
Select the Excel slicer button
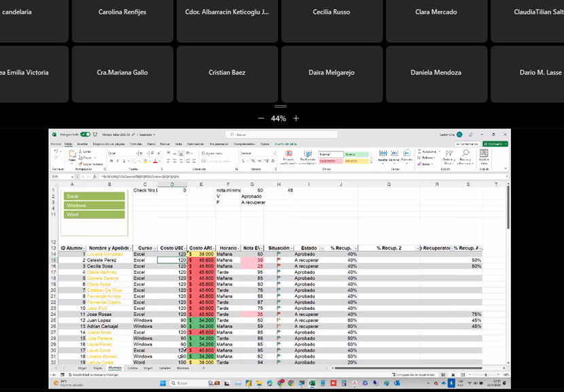click(94, 196)
